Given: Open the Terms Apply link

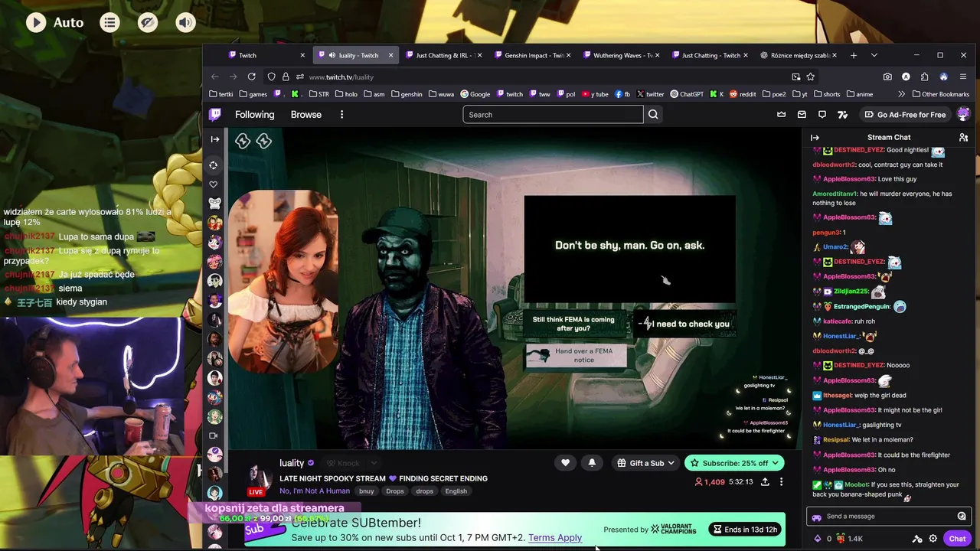Looking at the screenshot, I should [555, 537].
